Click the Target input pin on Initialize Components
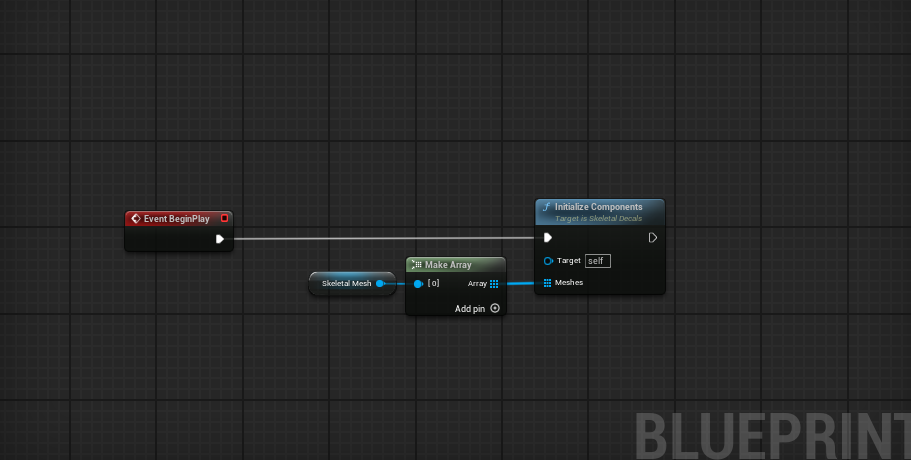Screen dimensions: 911x460 pos(548,261)
